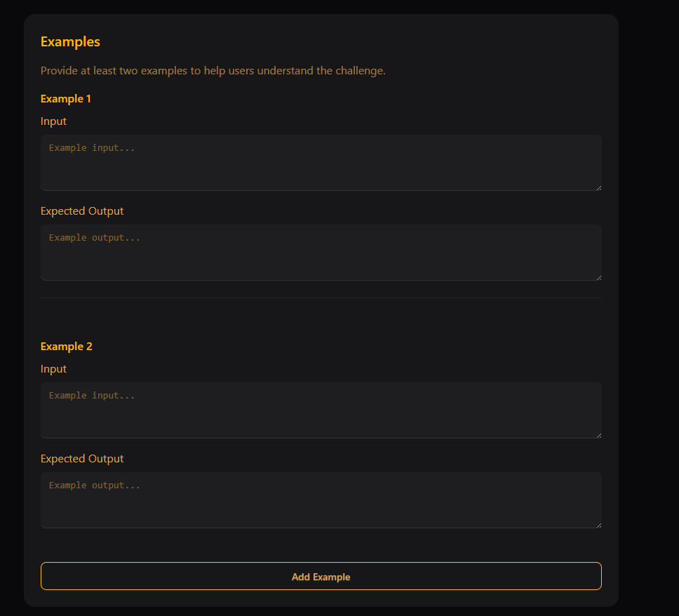Click Expected Output label in Example 1
This screenshot has width=679, height=616.
[x=82, y=211]
